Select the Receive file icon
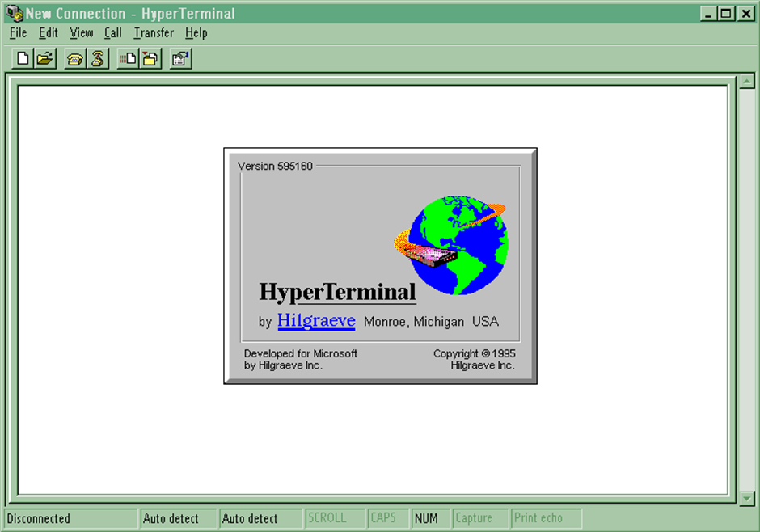760x532 pixels. (149, 57)
